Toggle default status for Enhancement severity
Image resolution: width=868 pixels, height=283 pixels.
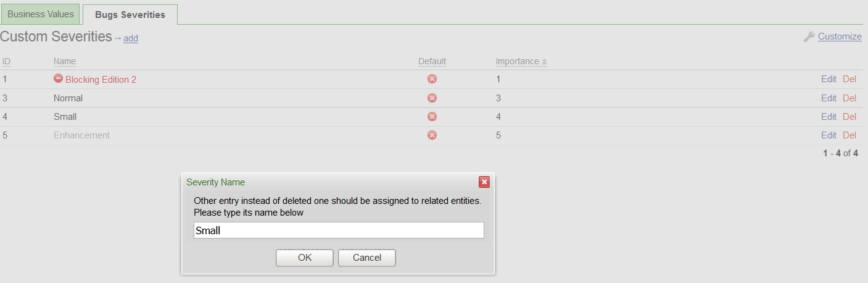(x=432, y=135)
